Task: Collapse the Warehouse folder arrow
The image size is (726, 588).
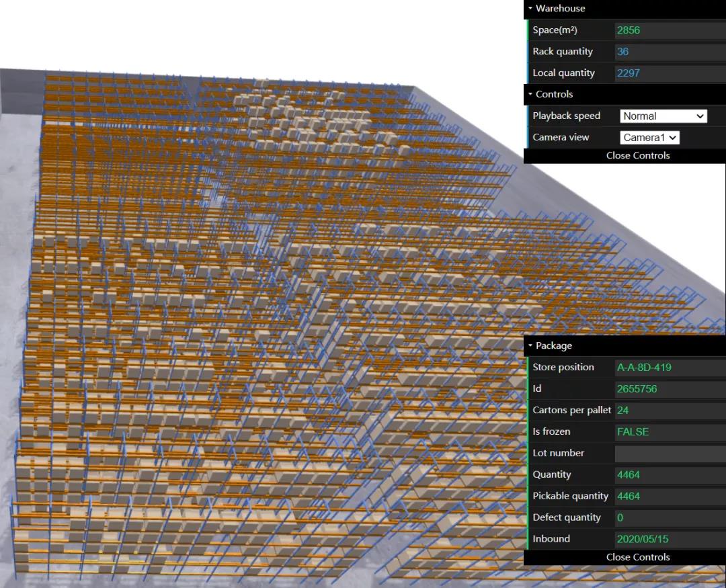Action: point(530,8)
